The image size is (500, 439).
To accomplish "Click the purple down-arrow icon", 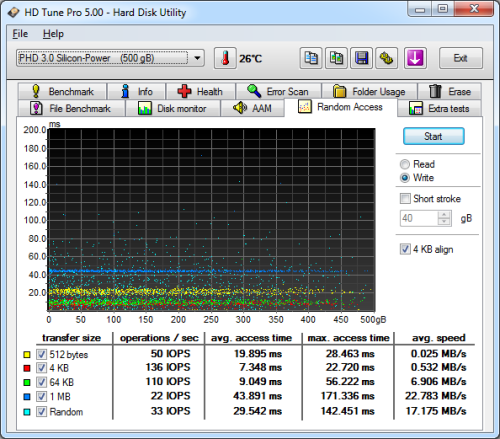I will 415,58.
